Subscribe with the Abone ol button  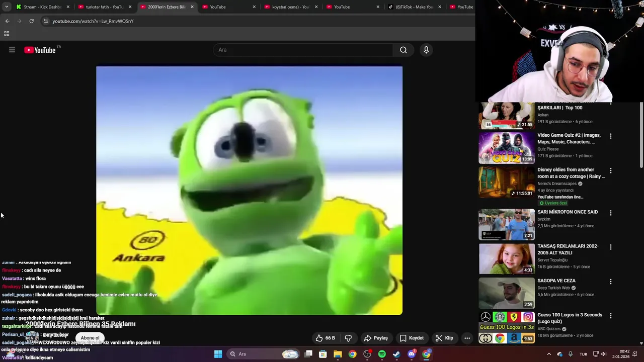coord(90,338)
